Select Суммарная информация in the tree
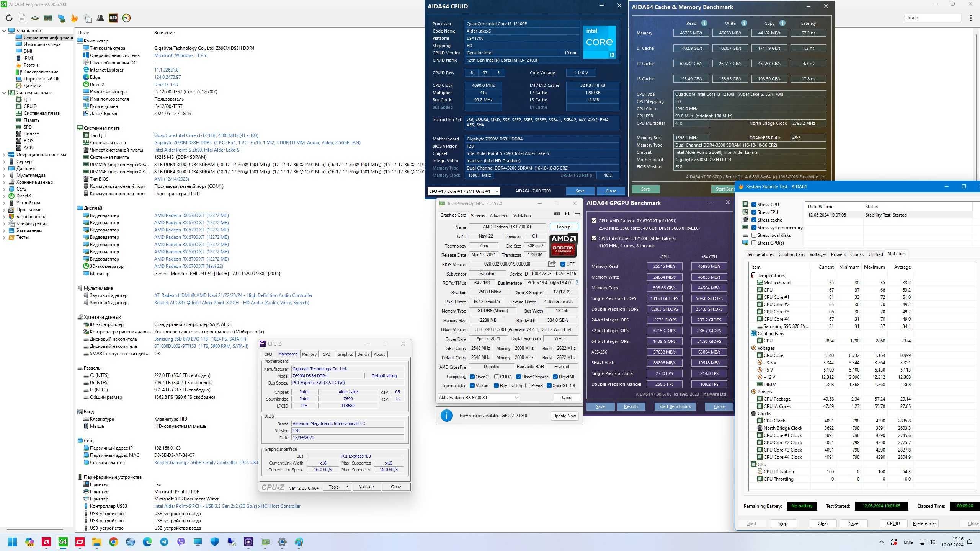Screen dimensions: 980x551 coord(44,37)
